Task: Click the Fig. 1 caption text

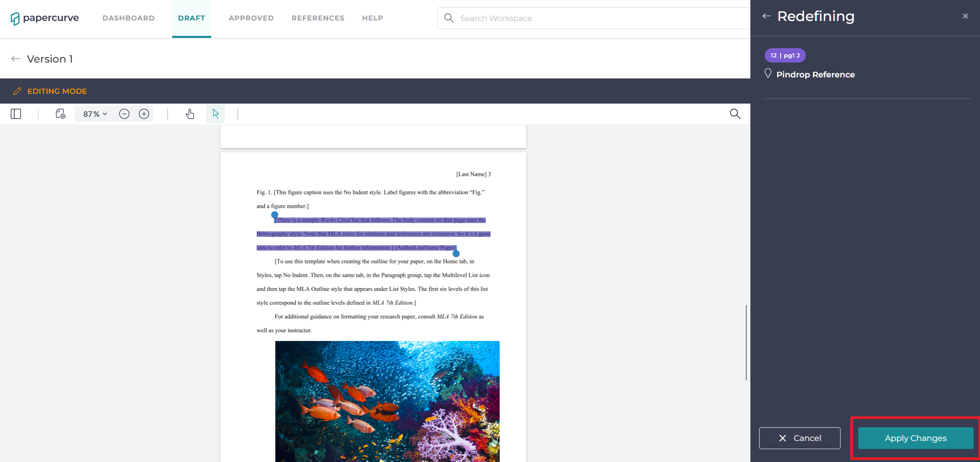Action: click(x=371, y=199)
